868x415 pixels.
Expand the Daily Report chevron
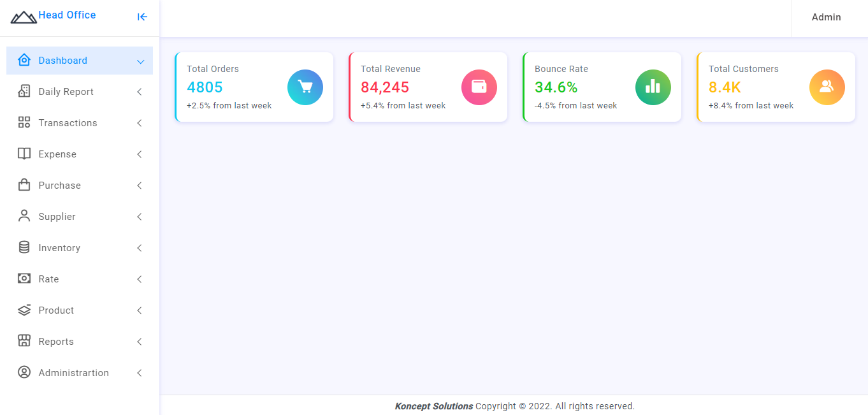[140, 92]
